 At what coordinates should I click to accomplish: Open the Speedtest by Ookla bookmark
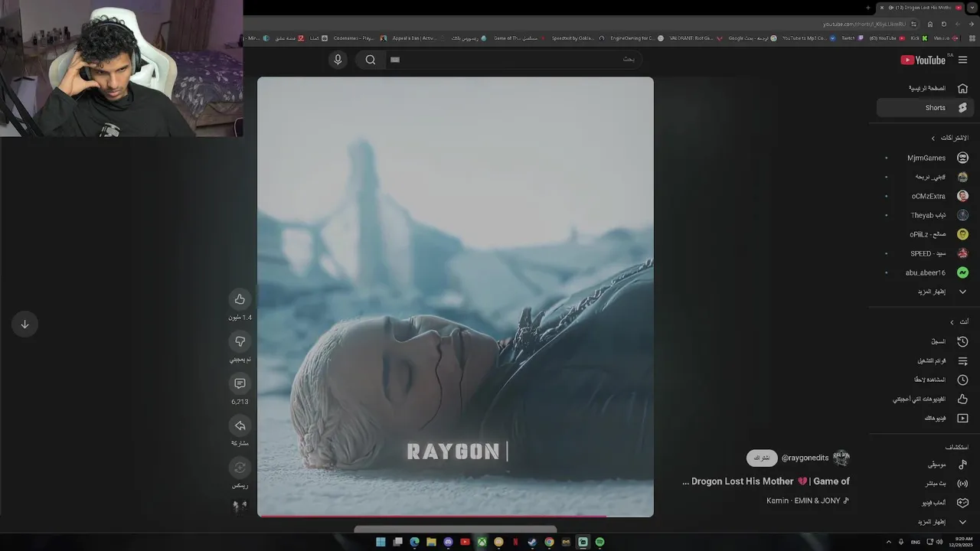578,38
